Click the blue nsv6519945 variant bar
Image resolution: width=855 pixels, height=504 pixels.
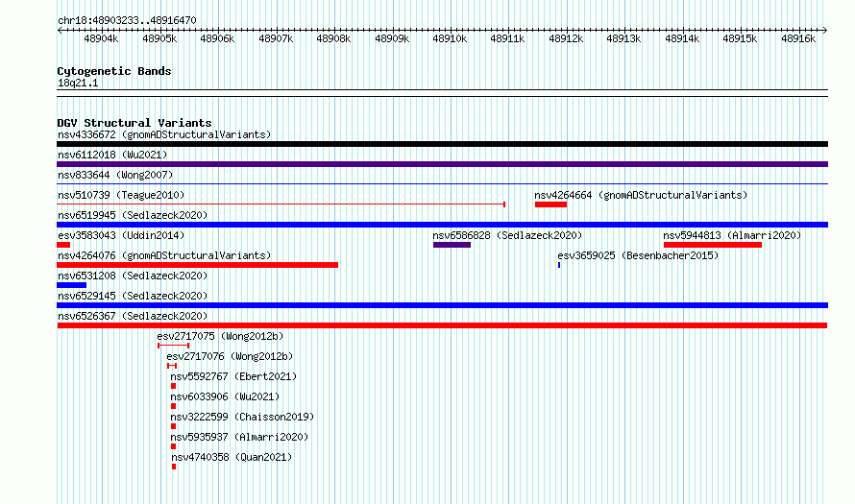tap(442, 225)
